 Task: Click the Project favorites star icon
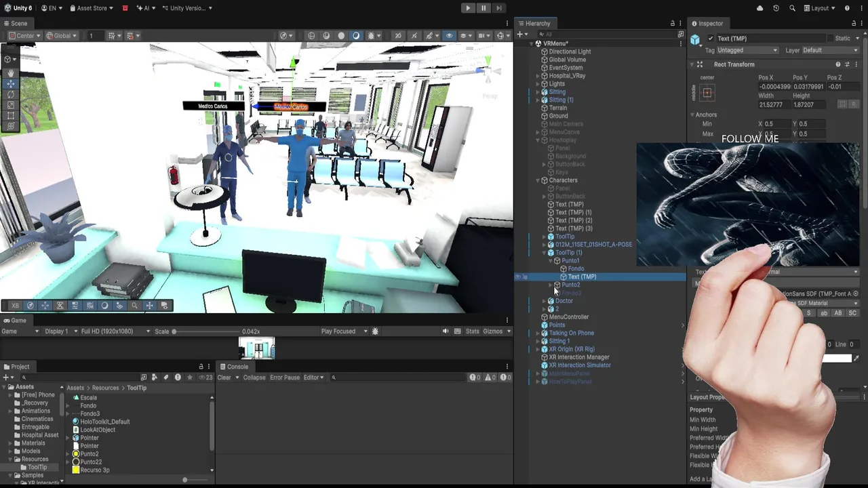coord(189,378)
